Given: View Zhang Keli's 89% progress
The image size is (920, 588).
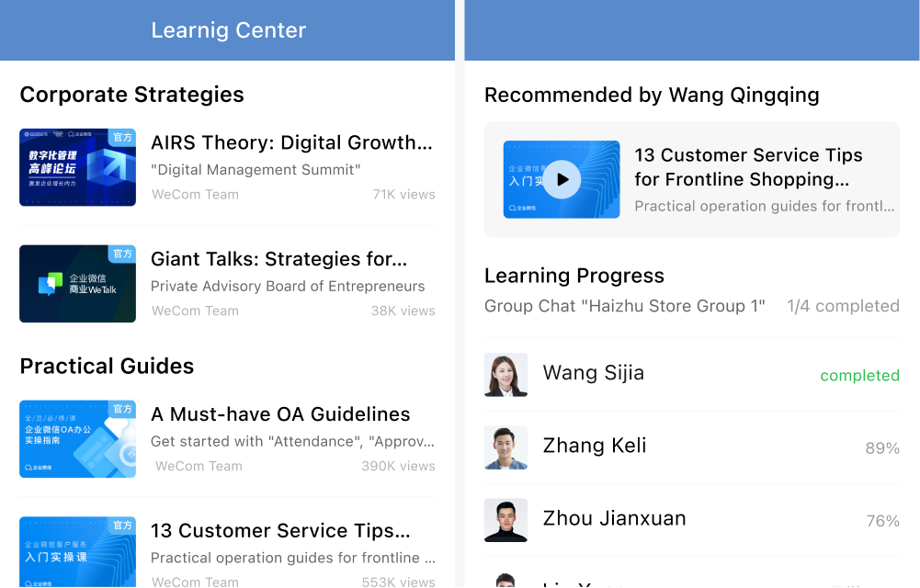Looking at the screenshot, I should click(x=882, y=447).
